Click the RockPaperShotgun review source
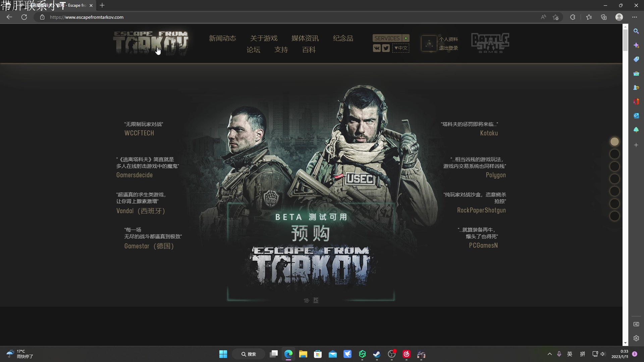Image resolution: width=644 pixels, height=362 pixels. 481,210
